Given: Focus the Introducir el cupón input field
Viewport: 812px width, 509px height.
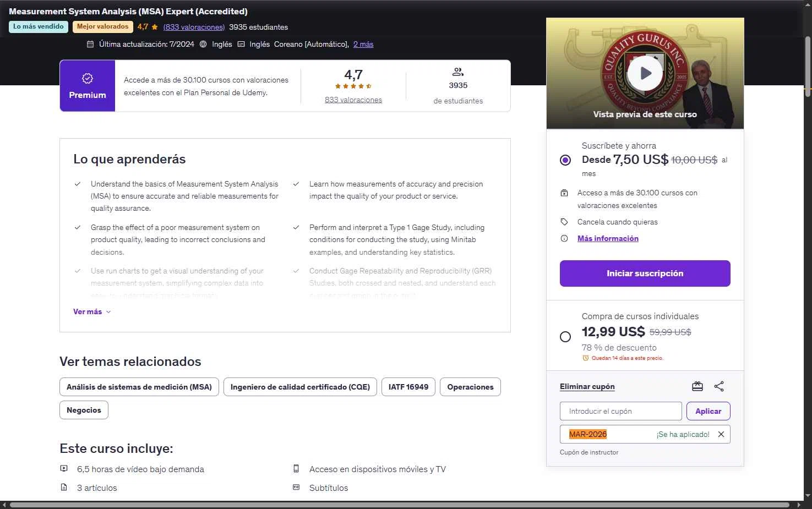Looking at the screenshot, I should 620,411.
